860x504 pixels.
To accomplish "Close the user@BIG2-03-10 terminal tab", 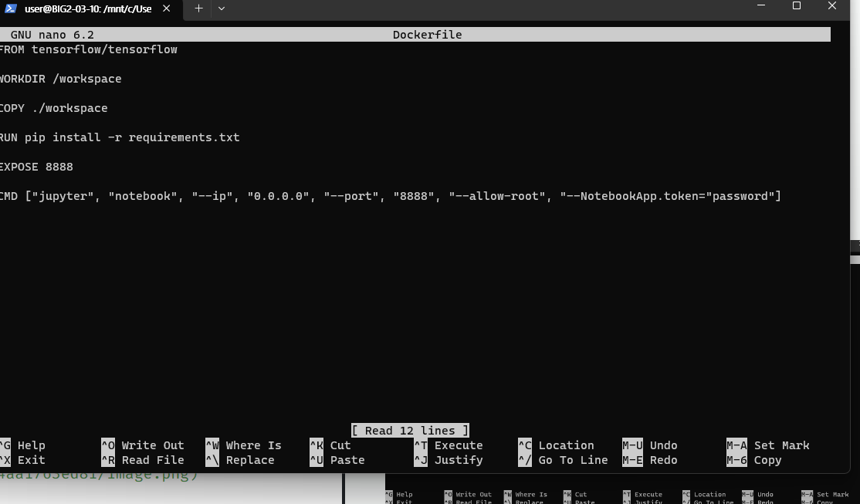I will (166, 8).
